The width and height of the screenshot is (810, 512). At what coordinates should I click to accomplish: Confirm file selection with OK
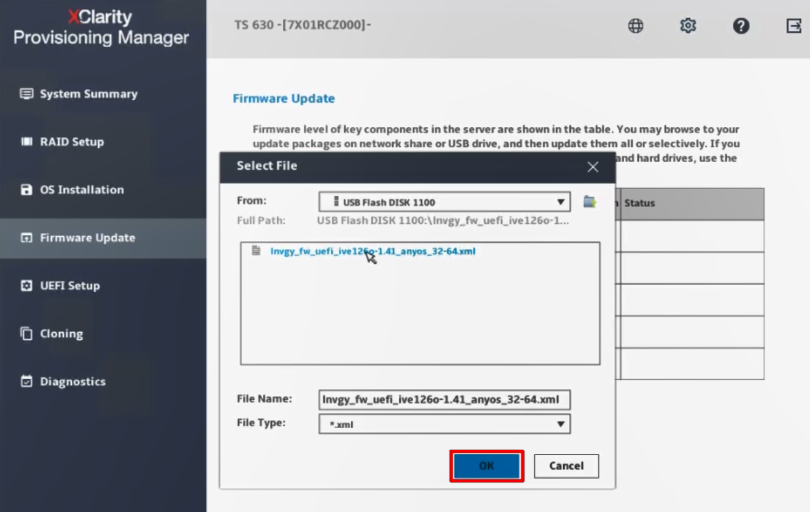click(x=486, y=466)
